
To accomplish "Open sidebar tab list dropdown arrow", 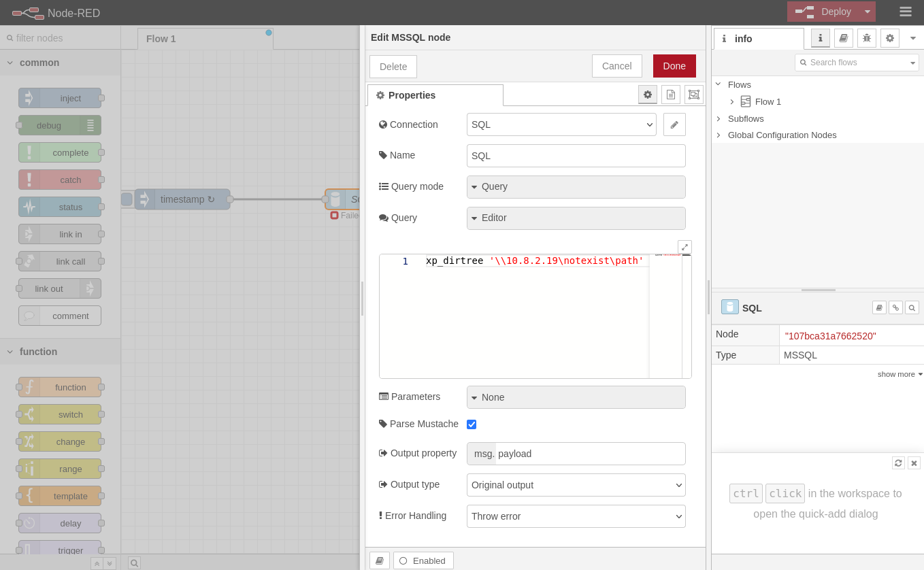I will (913, 38).
